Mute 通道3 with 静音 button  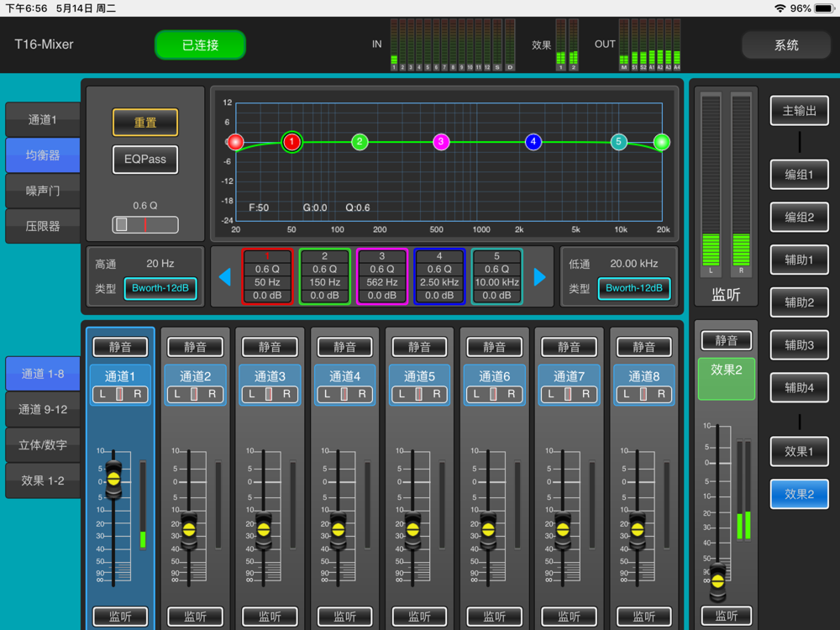270,347
